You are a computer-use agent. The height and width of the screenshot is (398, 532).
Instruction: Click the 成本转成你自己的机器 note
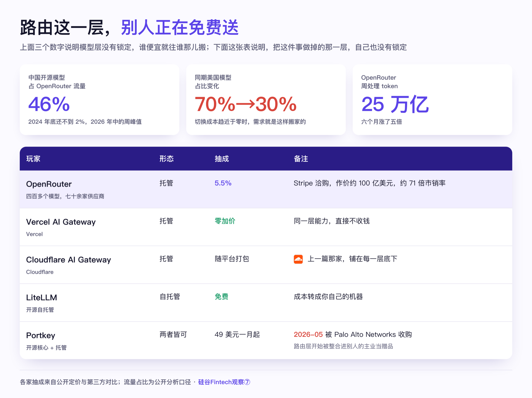point(328,297)
